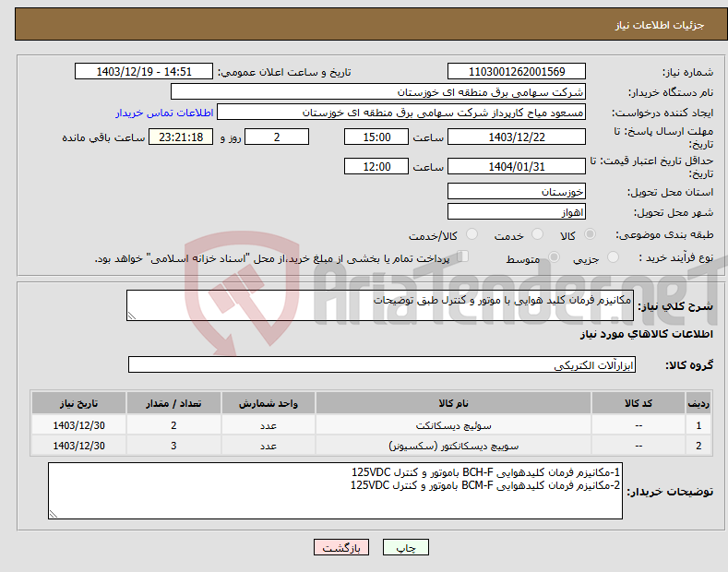This screenshot has width=728, height=572.
Task: Click the resize handle of the شرح کلی نیاز box
Action: coord(132,316)
